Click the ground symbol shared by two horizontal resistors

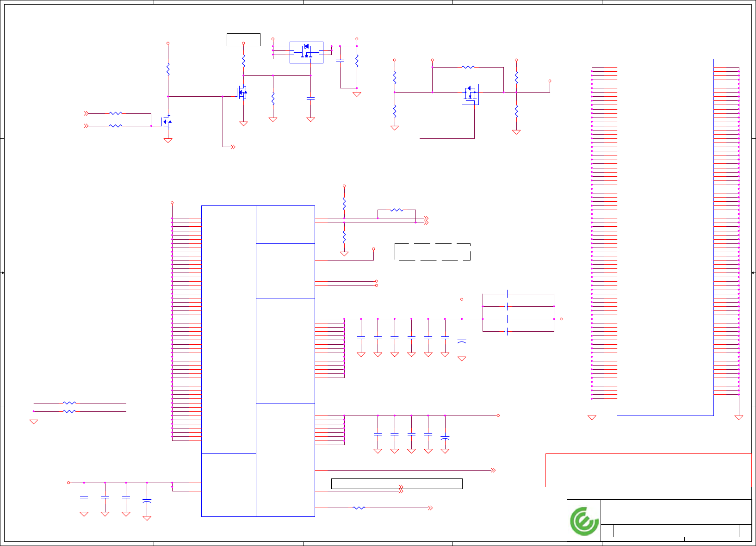click(34, 422)
